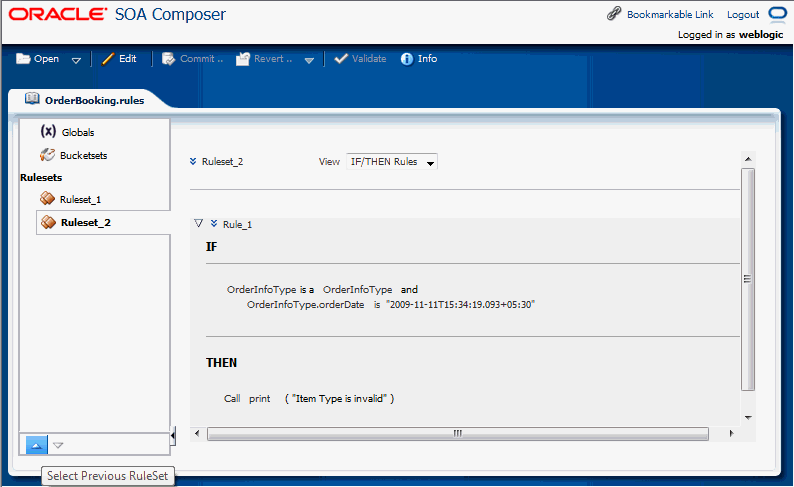Click the Commit toolbar button
The image size is (794, 487).
click(x=192, y=59)
